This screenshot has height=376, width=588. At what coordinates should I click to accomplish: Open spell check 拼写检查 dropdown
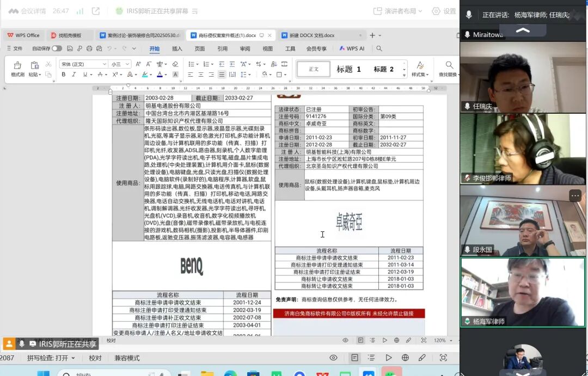pyautogui.click(x=51, y=357)
